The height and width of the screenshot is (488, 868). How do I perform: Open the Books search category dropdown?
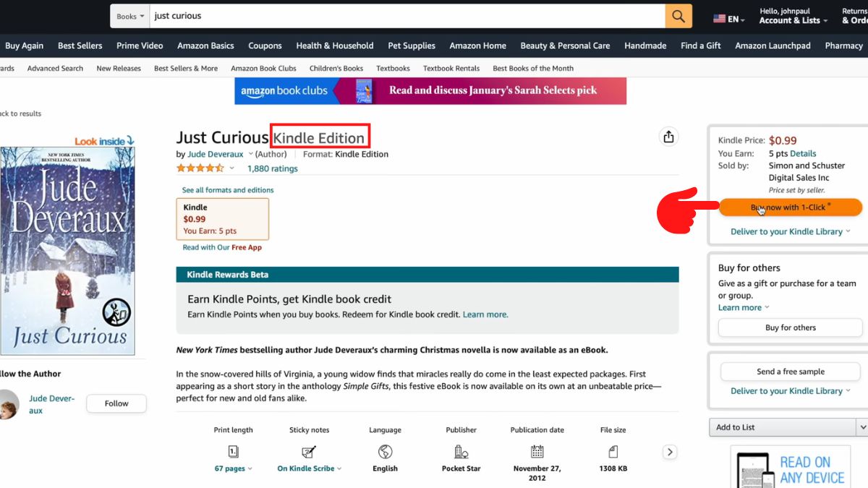click(x=130, y=16)
